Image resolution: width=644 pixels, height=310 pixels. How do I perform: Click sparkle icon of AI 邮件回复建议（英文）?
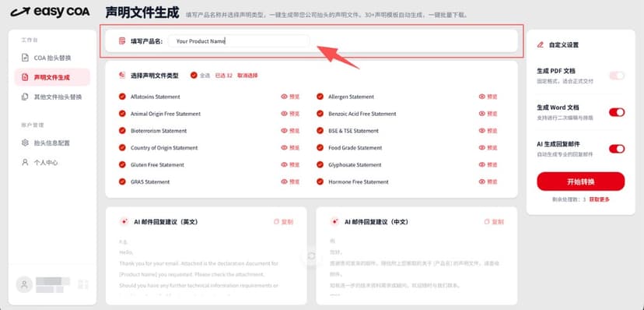pos(124,222)
